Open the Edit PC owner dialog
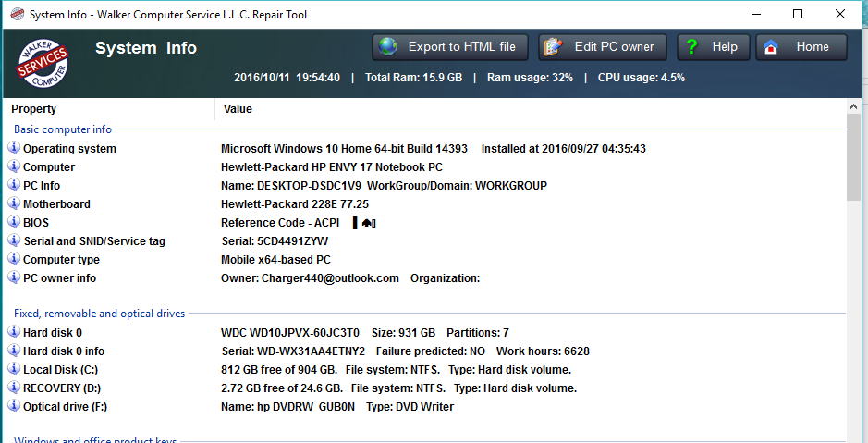The image size is (868, 443). 604,47
